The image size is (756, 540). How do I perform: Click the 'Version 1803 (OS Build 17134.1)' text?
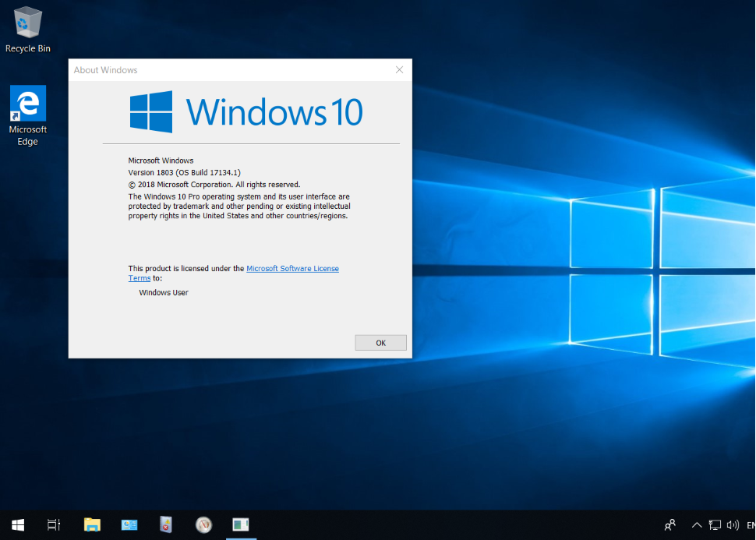pos(184,173)
